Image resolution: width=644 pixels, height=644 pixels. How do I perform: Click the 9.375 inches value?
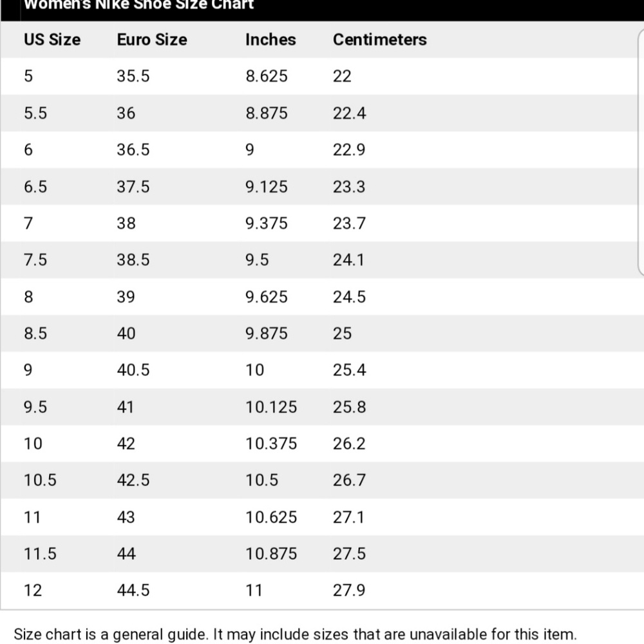[x=266, y=223]
